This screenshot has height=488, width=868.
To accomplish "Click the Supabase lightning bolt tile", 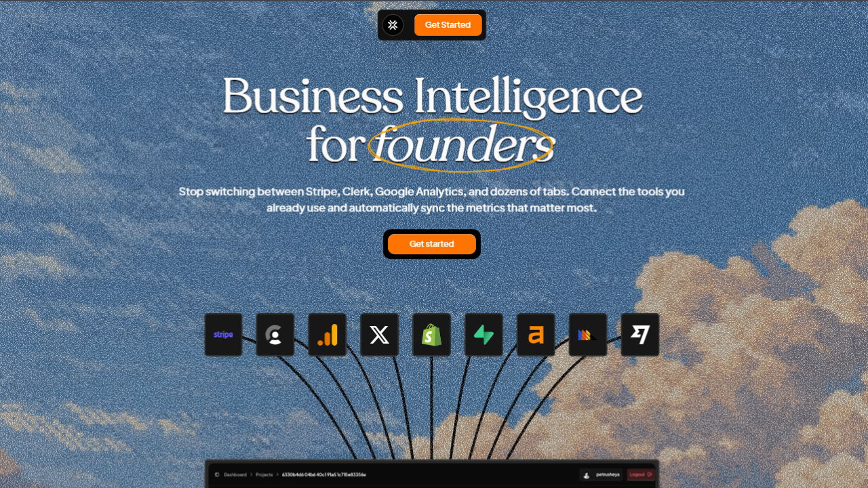I will click(x=484, y=335).
